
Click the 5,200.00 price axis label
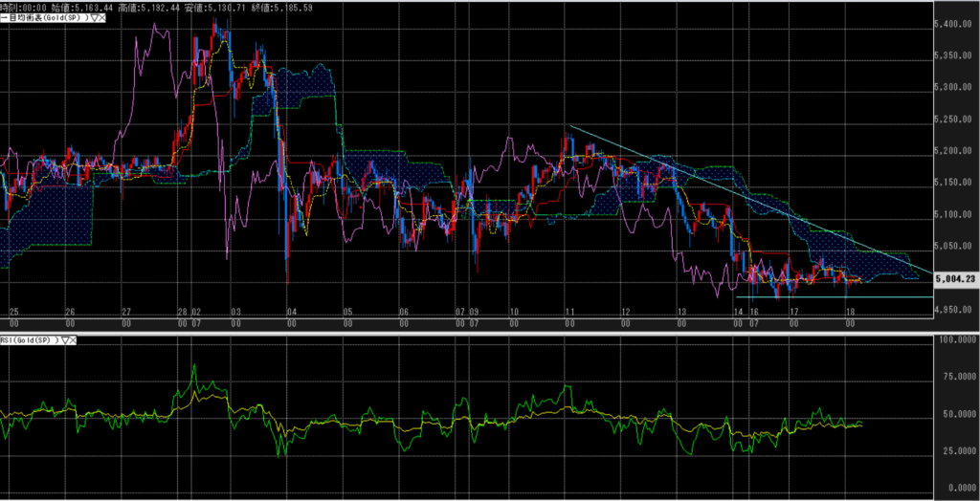(x=953, y=151)
